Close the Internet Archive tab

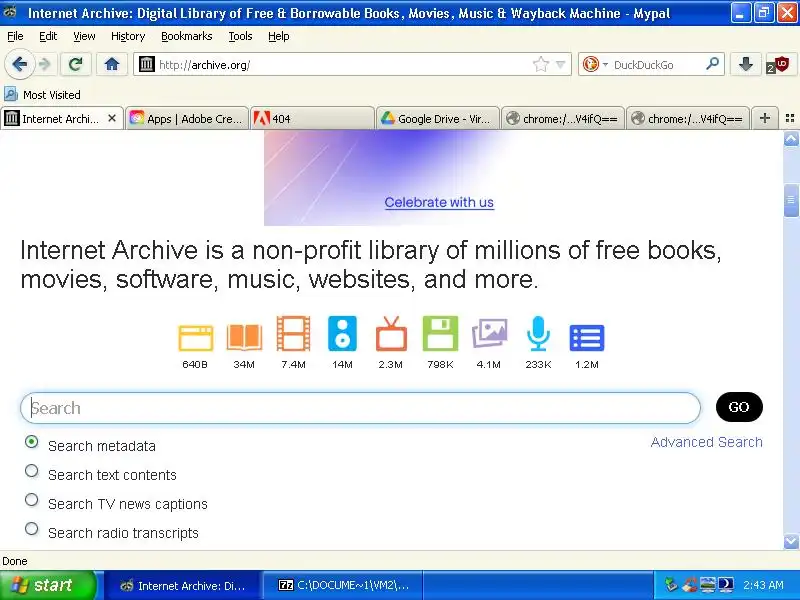pyautogui.click(x=112, y=118)
